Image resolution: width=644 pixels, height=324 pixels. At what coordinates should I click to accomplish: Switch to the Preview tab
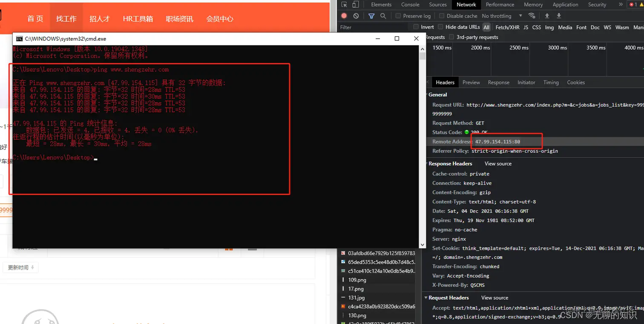click(x=471, y=83)
